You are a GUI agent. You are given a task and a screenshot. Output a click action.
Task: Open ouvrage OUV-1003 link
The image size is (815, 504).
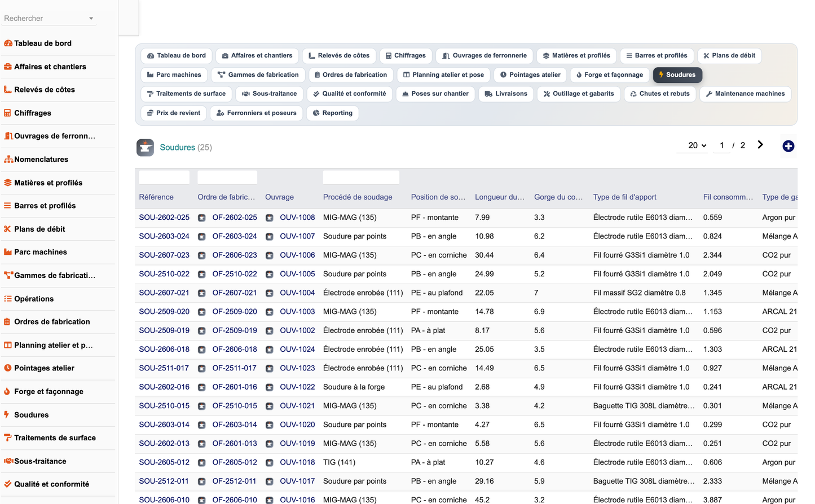tap(297, 312)
